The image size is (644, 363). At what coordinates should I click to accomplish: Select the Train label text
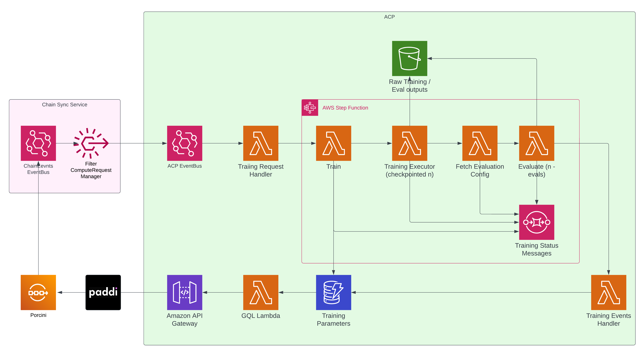334,167
